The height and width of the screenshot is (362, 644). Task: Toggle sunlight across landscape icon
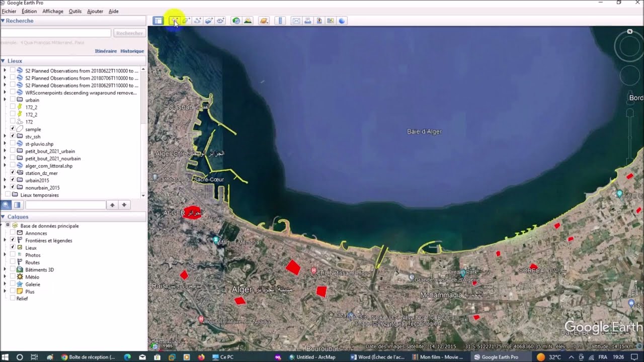pos(248,21)
